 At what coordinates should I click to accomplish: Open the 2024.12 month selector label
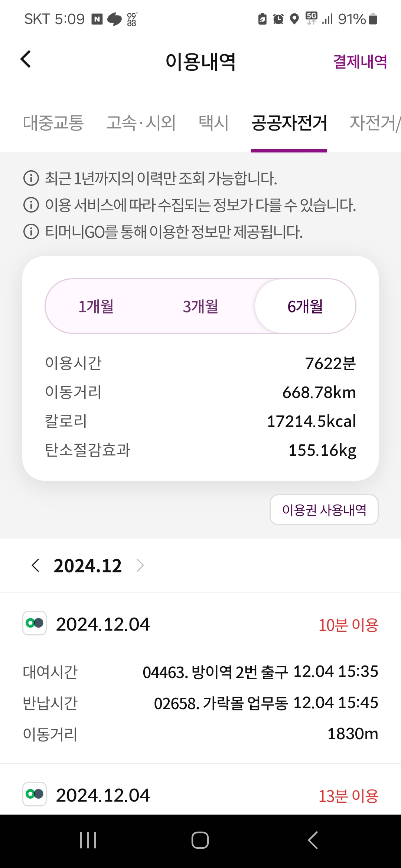coord(88,566)
